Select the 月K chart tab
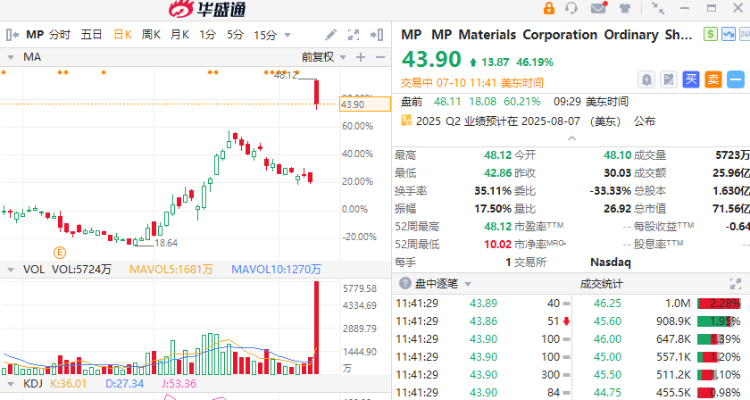This screenshot has height=400, width=750. tap(180, 35)
